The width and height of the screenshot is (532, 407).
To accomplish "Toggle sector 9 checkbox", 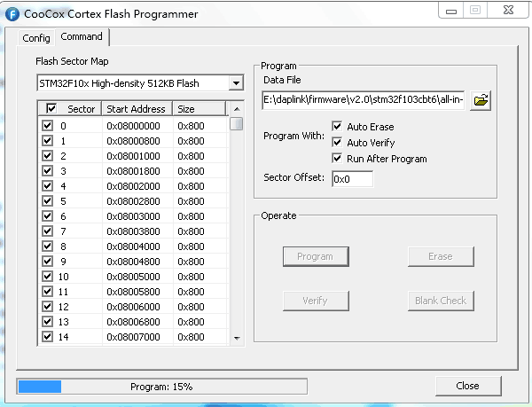I will [48, 262].
